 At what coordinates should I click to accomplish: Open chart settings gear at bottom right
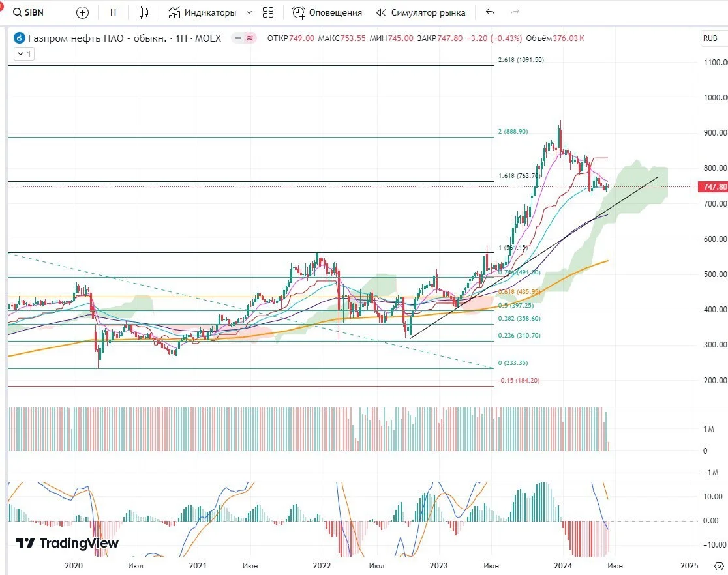719,566
